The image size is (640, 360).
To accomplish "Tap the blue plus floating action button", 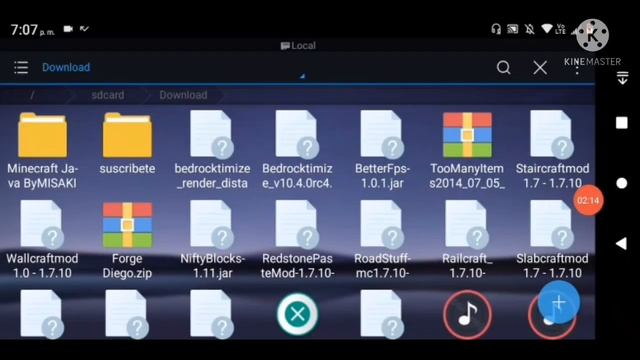I will (559, 302).
